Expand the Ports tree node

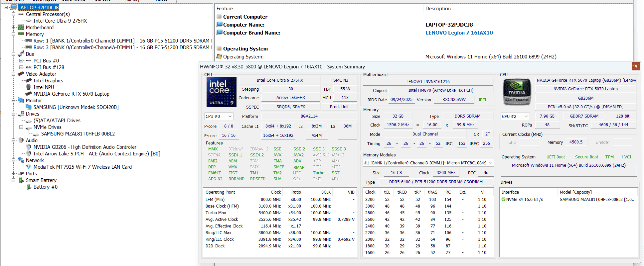point(14,174)
